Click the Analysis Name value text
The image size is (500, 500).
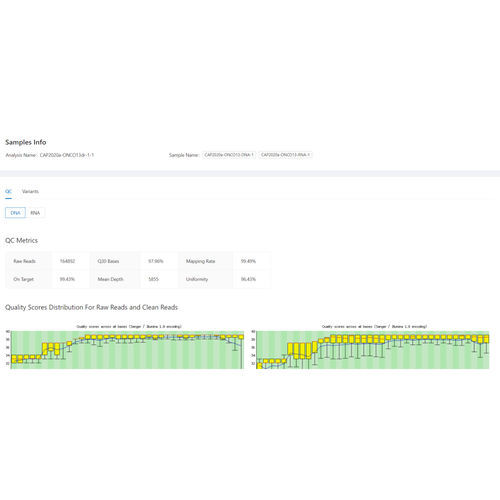[x=67, y=155]
